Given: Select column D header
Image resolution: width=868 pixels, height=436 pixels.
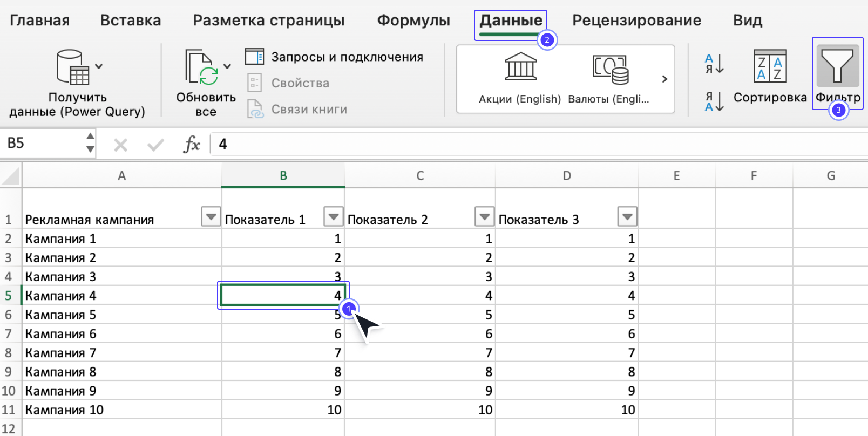Looking at the screenshot, I should (567, 176).
